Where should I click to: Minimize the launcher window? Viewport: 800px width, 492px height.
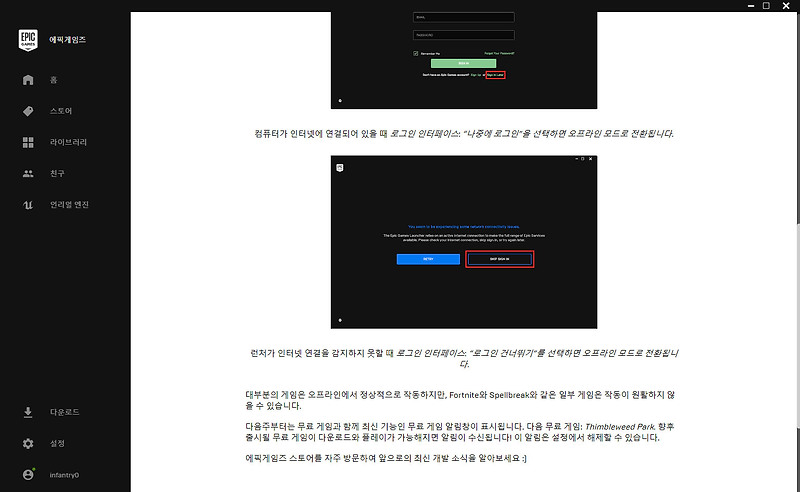[751, 6]
